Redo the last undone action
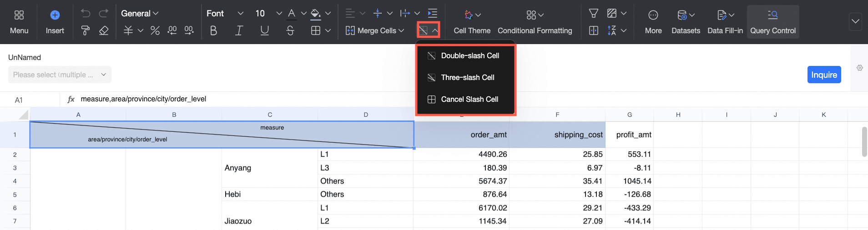Viewport: 868px width, 230px height. pyautogui.click(x=104, y=13)
